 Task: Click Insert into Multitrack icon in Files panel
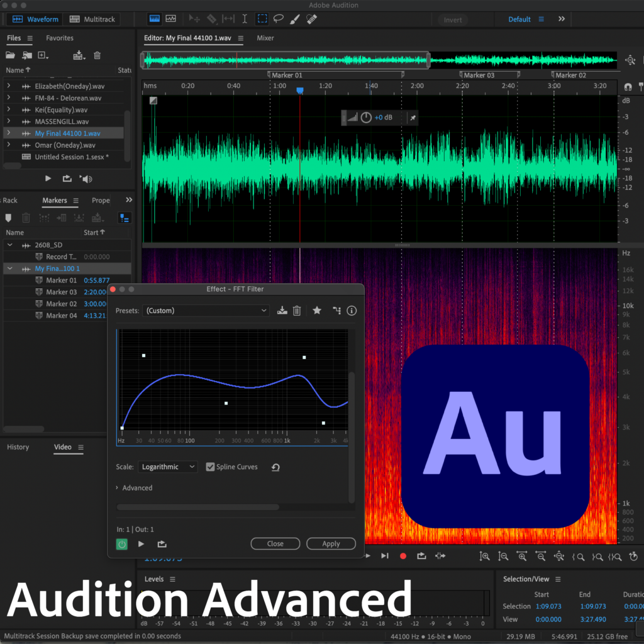[x=79, y=55]
